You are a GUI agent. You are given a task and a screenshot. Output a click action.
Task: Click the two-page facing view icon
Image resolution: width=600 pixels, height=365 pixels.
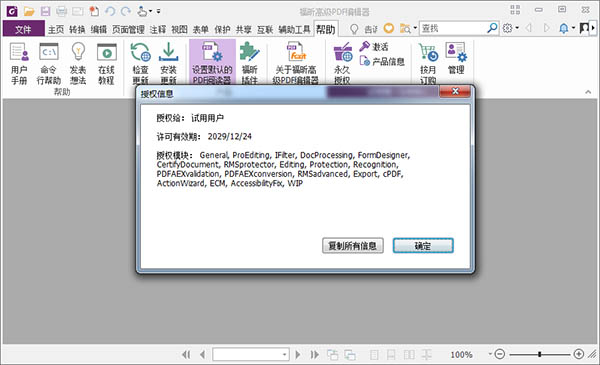pyautogui.click(x=409, y=355)
